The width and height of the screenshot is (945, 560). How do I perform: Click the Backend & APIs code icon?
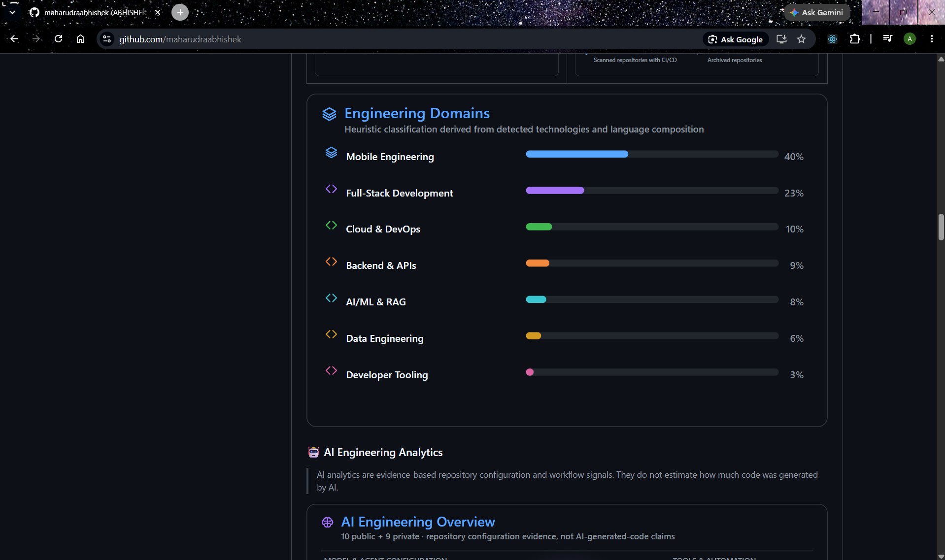coord(331,262)
